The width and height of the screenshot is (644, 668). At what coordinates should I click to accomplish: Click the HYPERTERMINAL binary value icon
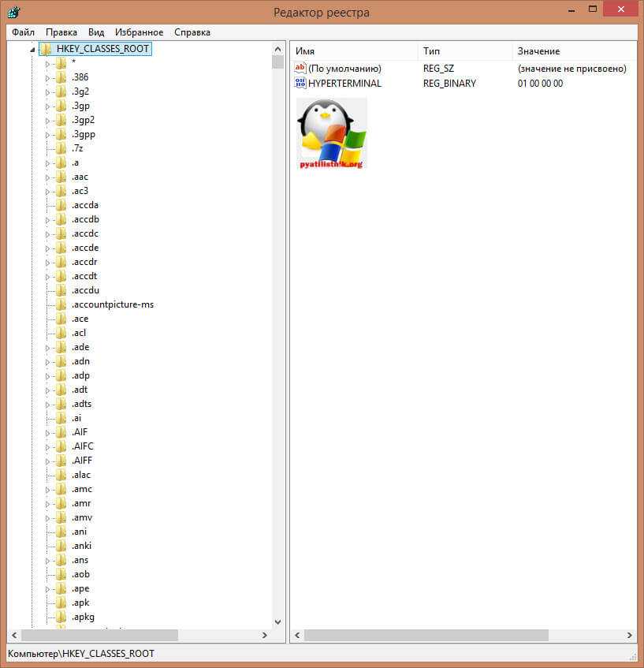[x=300, y=84]
